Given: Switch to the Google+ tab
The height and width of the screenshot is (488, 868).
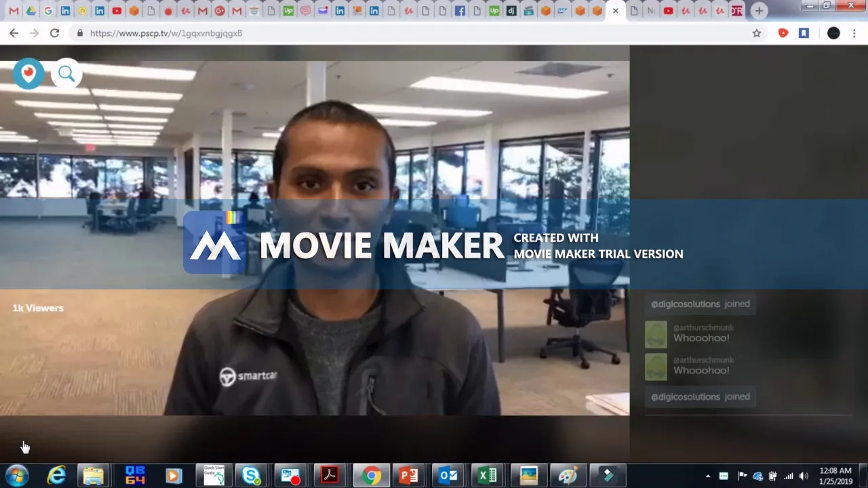Looking at the screenshot, I should coord(219,11).
